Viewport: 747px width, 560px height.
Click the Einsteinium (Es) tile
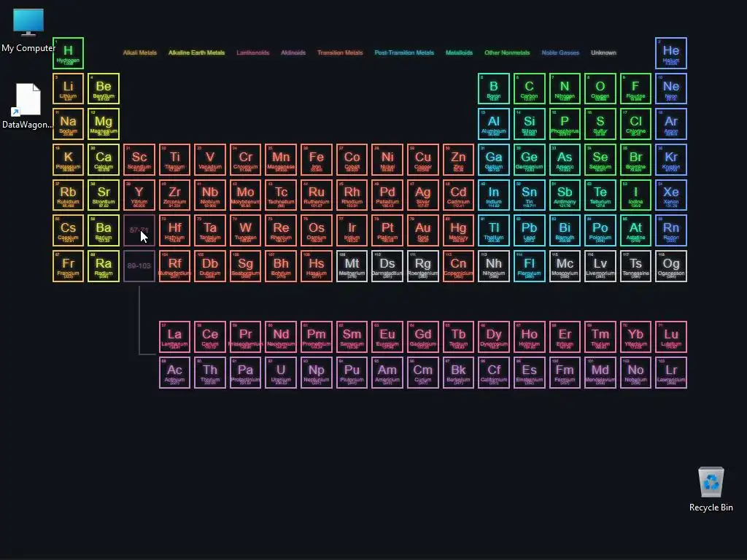(x=529, y=373)
